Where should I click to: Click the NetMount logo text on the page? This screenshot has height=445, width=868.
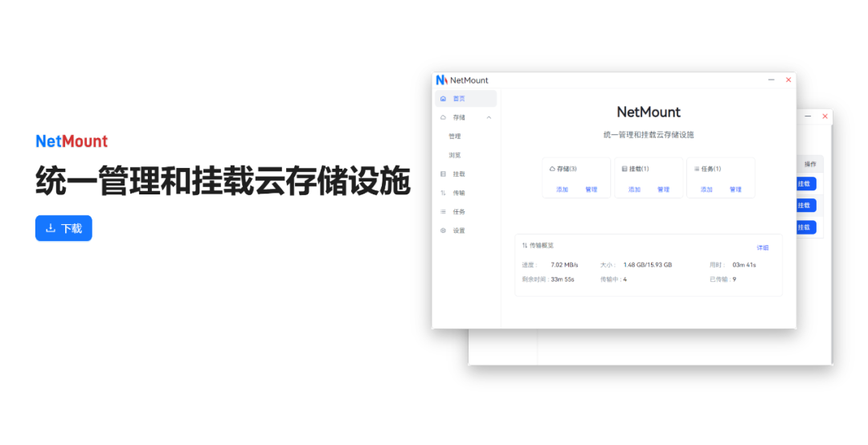point(72,141)
